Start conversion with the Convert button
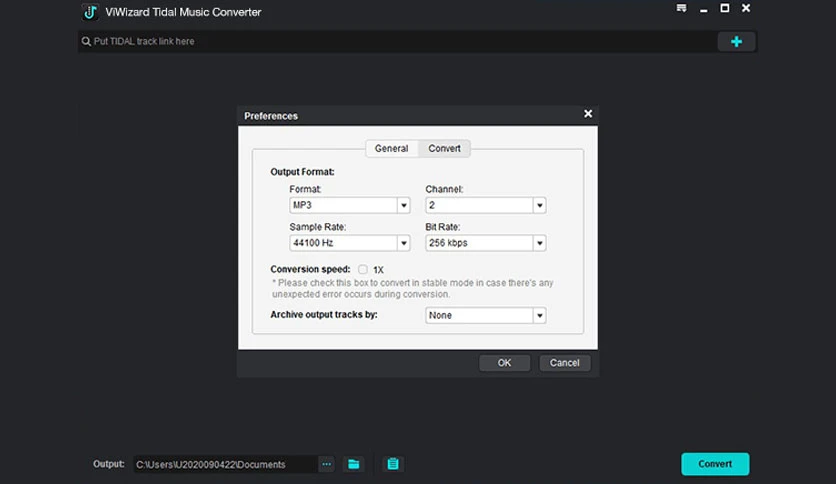The width and height of the screenshot is (836, 484). (715, 464)
